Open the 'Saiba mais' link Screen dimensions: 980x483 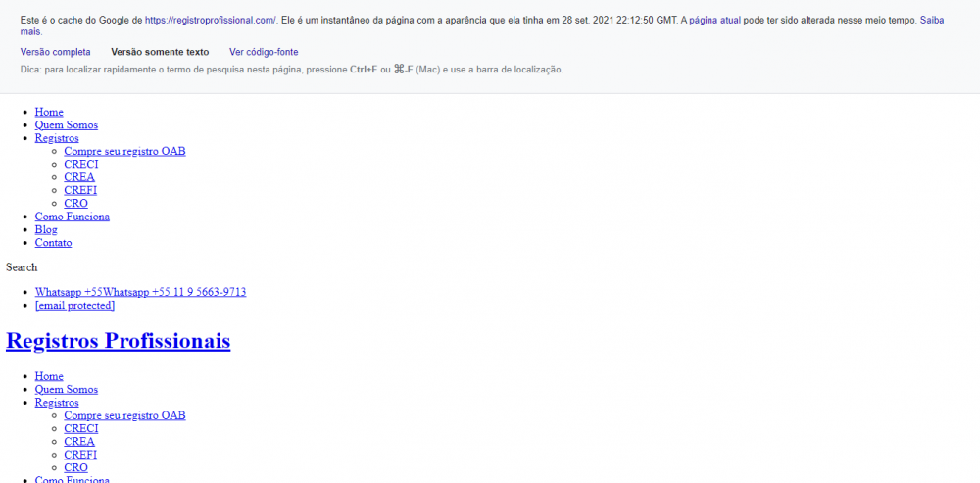[x=931, y=20]
